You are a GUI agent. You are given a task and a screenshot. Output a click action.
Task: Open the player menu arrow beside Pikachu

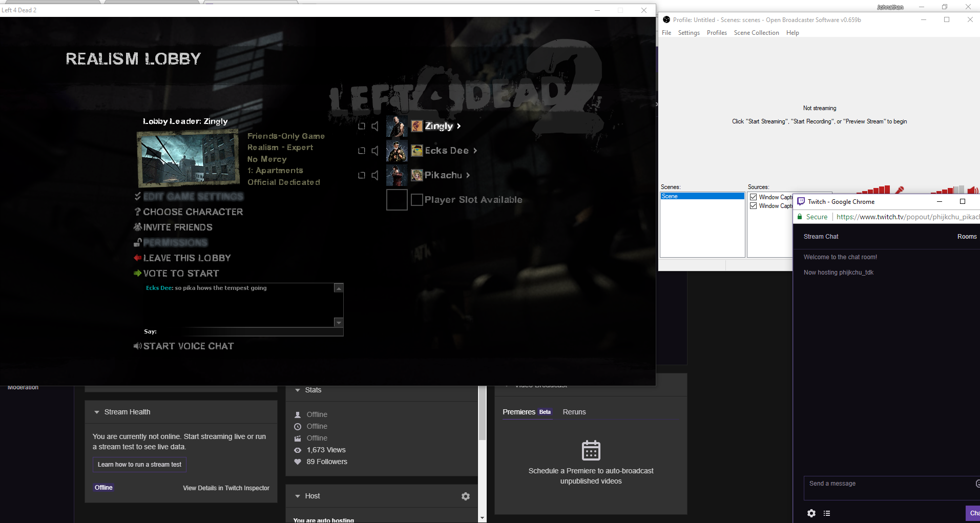click(x=468, y=175)
